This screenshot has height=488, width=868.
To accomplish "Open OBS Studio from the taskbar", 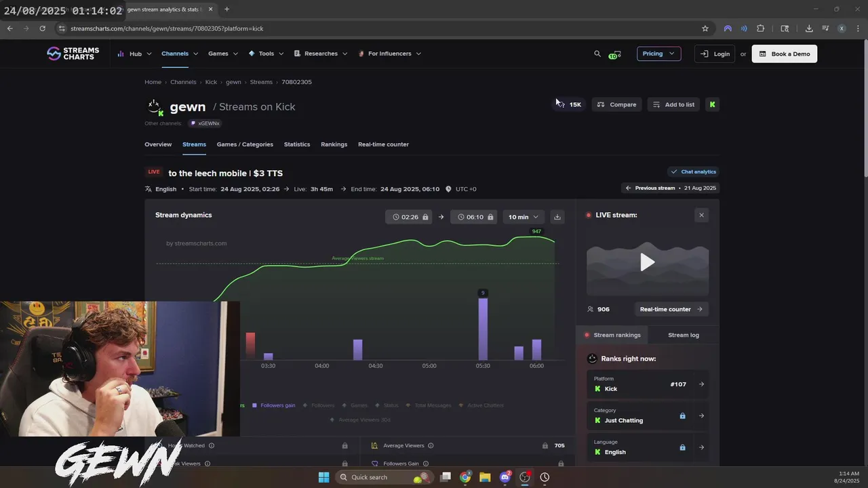I will [x=524, y=477].
